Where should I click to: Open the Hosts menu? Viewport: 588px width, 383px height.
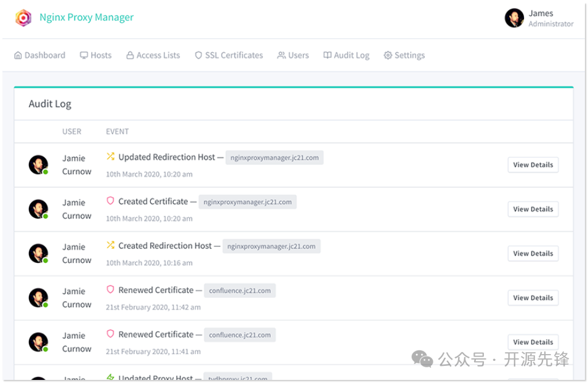[x=95, y=55]
